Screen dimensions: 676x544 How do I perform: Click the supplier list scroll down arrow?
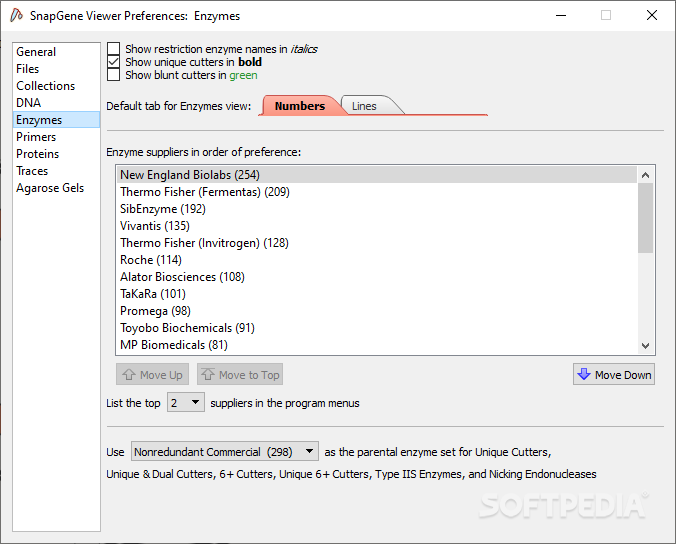pos(645,345)
